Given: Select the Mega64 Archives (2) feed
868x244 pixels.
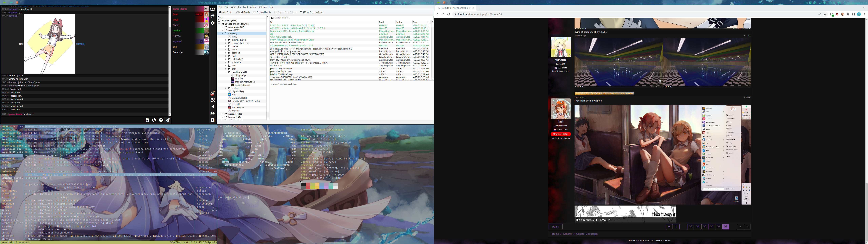Looking at the screenshot, I should pyautogui.click(x=245, y=82).
